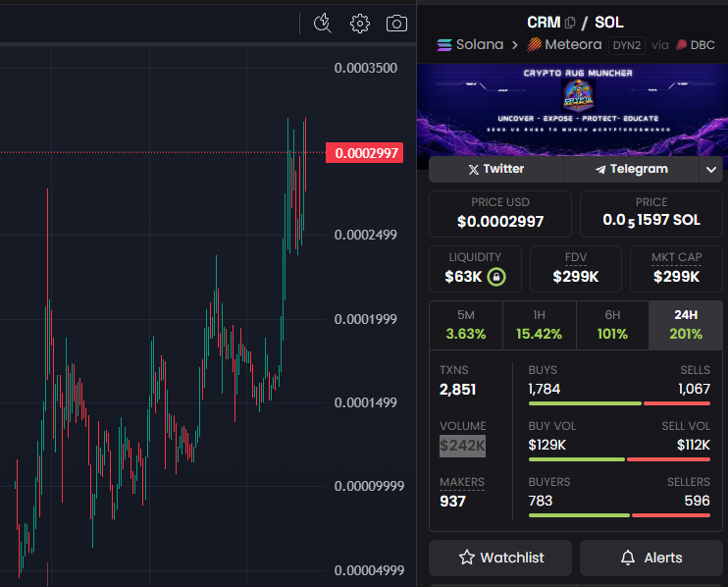Select the 5M timeframe tab
The height and width of the screenshot is (587, 728).
pos(466,325)
